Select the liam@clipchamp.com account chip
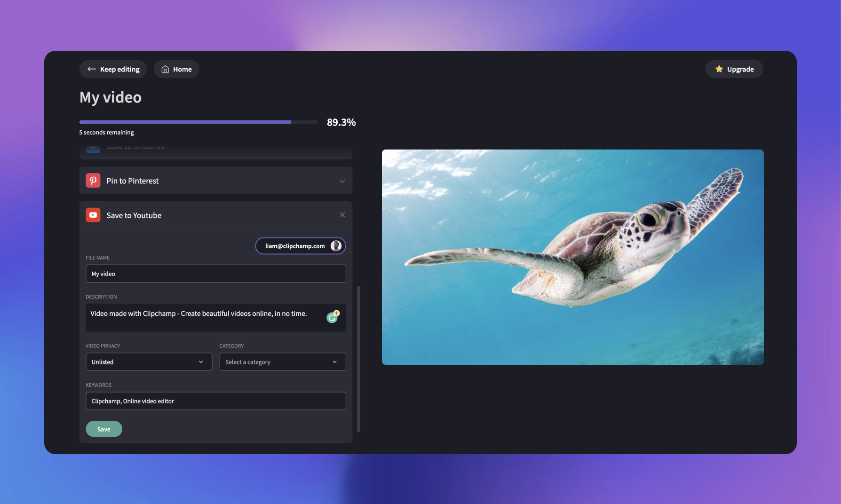Viewport: 841px width, 504px height. coord(301,246)
